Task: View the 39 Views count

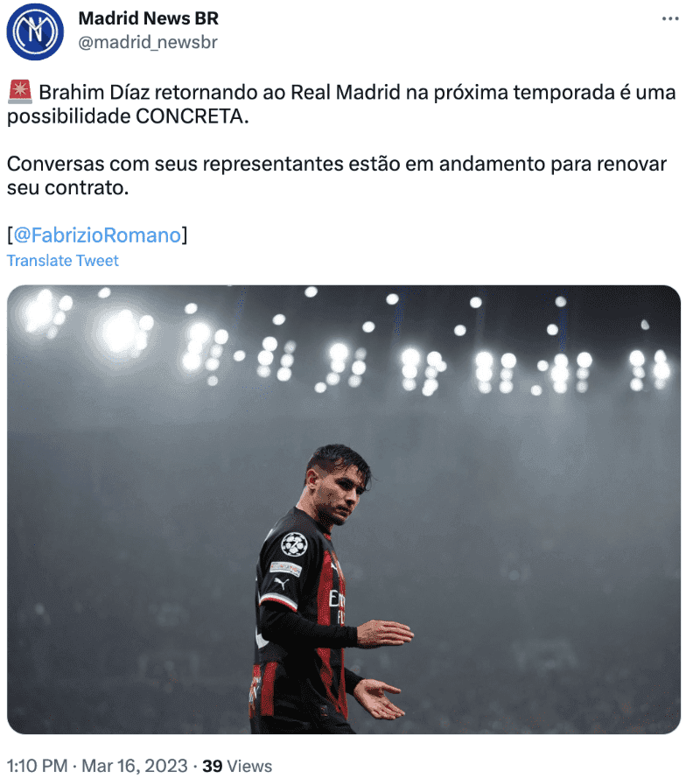Action: click(237, 765)
